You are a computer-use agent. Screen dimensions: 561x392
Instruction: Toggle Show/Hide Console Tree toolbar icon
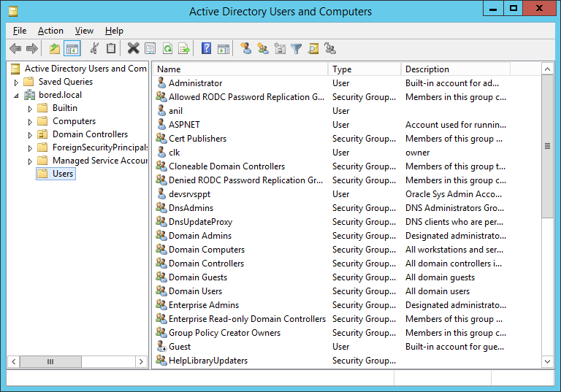pos(72,49)
